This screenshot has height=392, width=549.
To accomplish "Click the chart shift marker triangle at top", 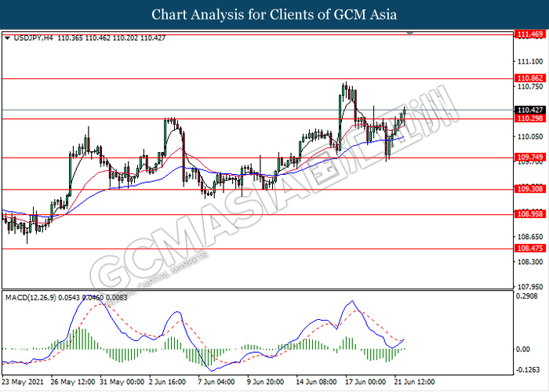I will [x=409, y=34].
